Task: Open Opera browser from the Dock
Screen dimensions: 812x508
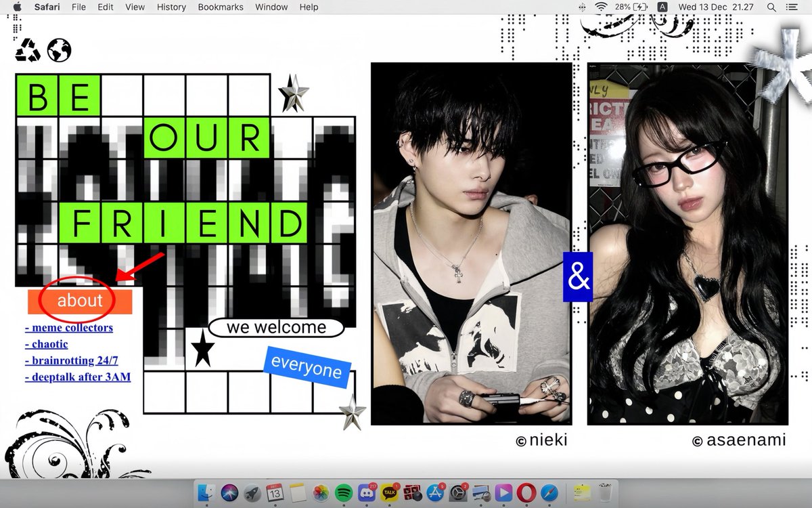Action: [x=527, y=492]
